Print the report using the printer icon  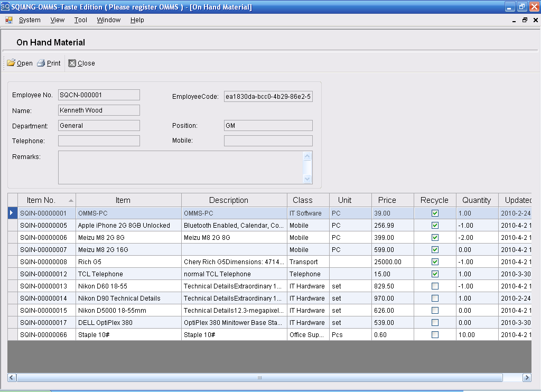(x=41, y=63)
